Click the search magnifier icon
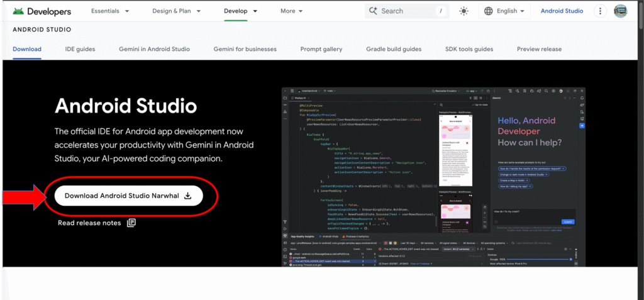644x300 pixels. pyautogui.click(x=373, y=11)
